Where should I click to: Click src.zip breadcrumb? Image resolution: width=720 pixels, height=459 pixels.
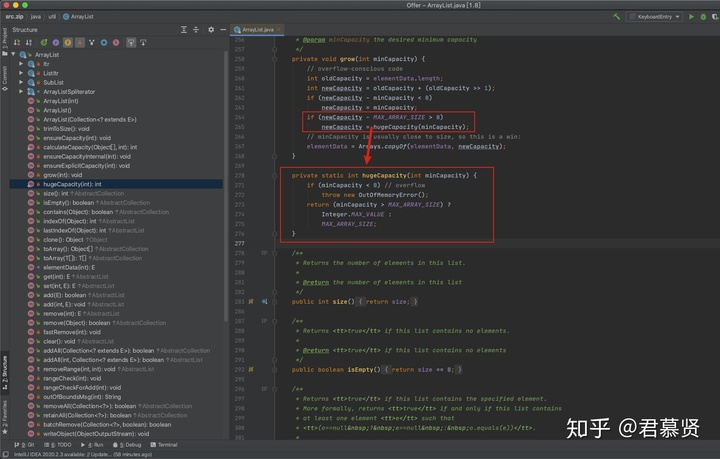click(x=14, y=17)
